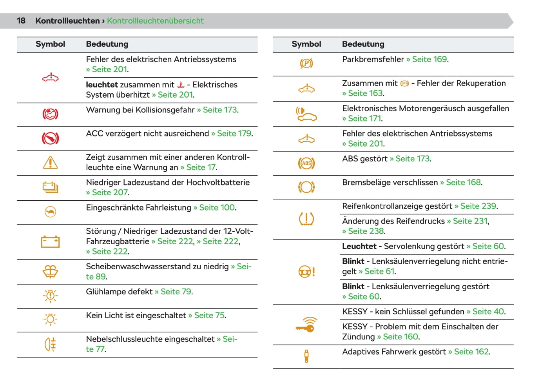Click the ABS malfunction symbol

(x=306, y=163)
